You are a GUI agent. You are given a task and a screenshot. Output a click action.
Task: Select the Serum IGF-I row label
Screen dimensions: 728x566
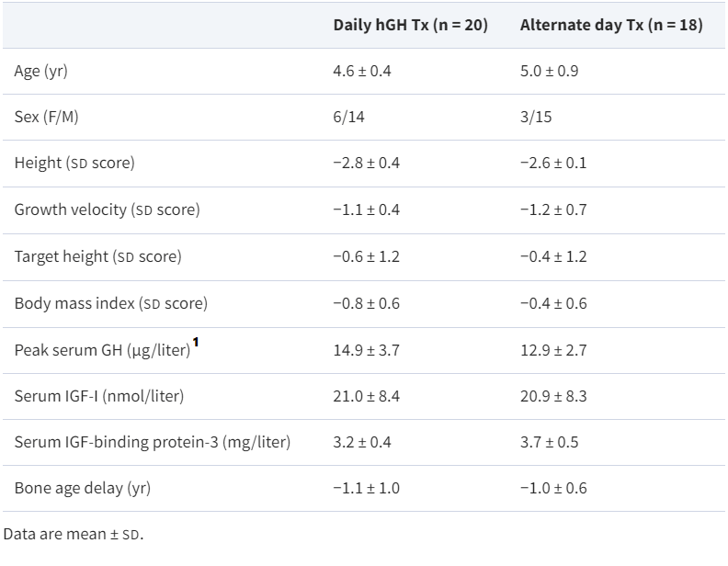tap(99, 396)
